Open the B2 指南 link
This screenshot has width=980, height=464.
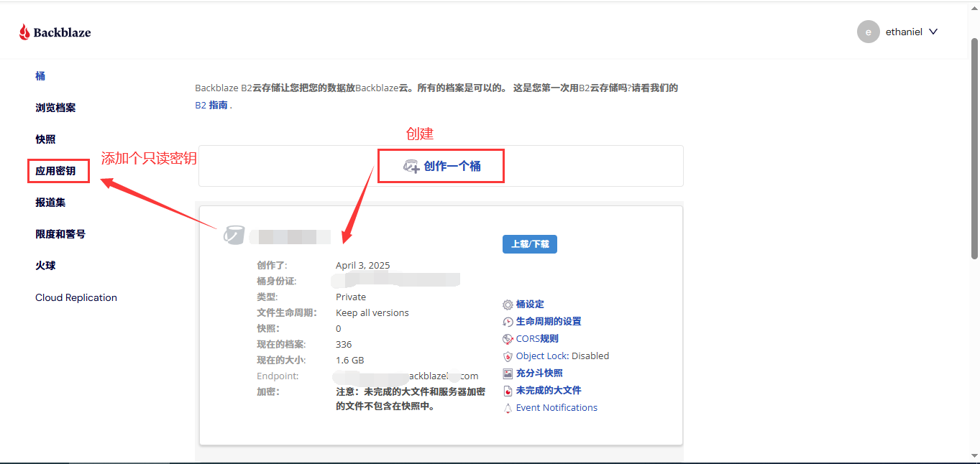click(x=212, y=105)
